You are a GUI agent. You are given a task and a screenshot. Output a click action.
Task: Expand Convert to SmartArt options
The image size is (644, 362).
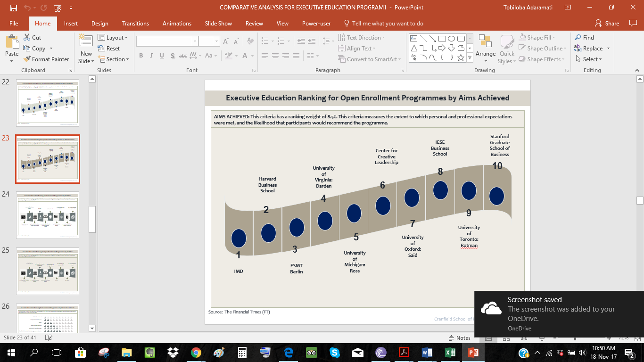pos(369,59)
